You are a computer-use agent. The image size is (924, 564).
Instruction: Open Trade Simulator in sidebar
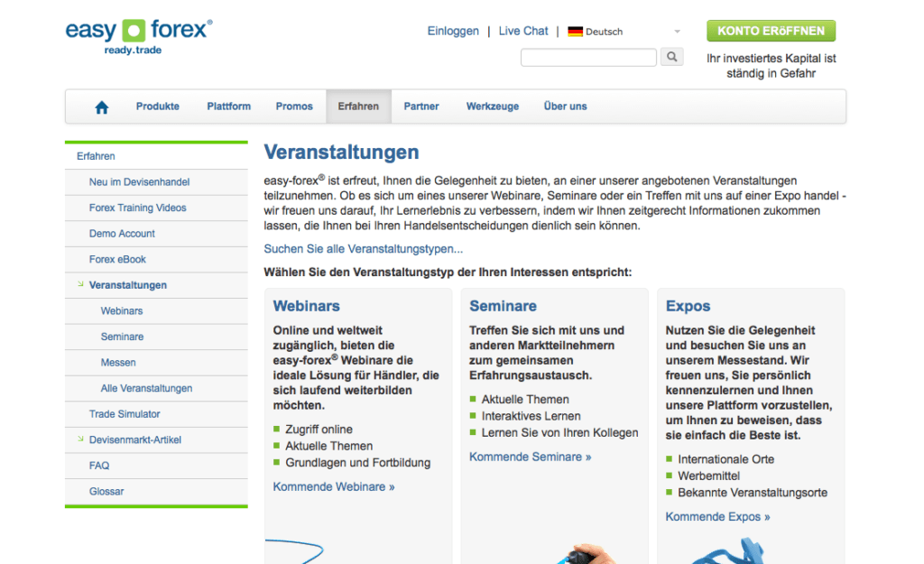point(125,414)
